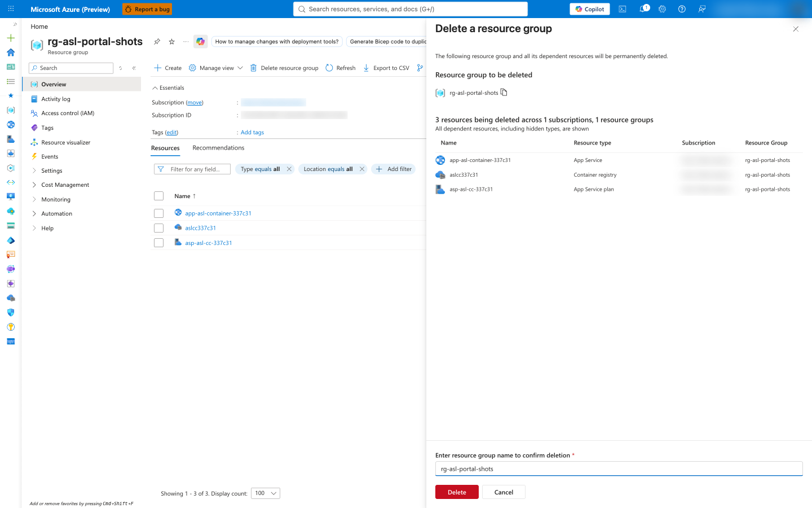Copy resource group name to clipboard
The width and height of the screenshot is (812, 508).
[504, 93]
